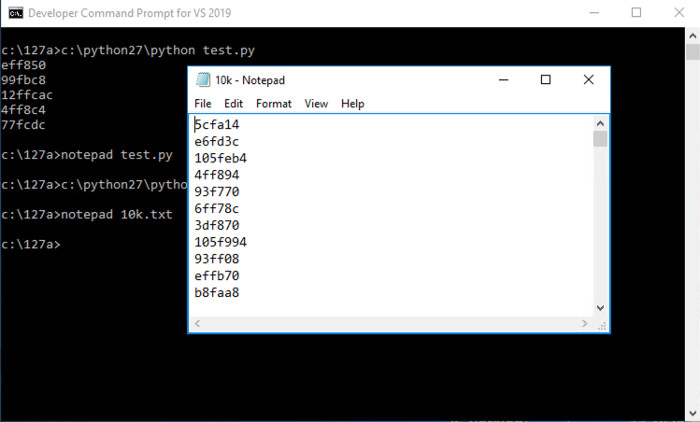This screenshot has height=422, width=700.
Task: Click Notepad's vertical scroll up arrow
Action: (x=600, y=122)
